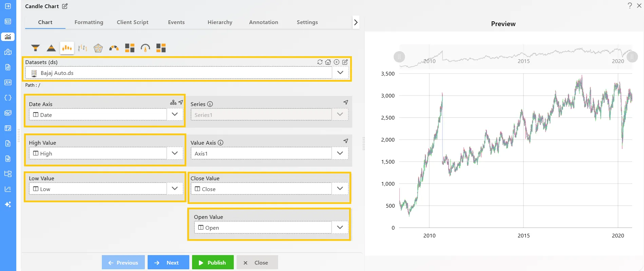Select the pyramid chart type icon
Screen dimensions: 644x271
(x=51, y=48)
